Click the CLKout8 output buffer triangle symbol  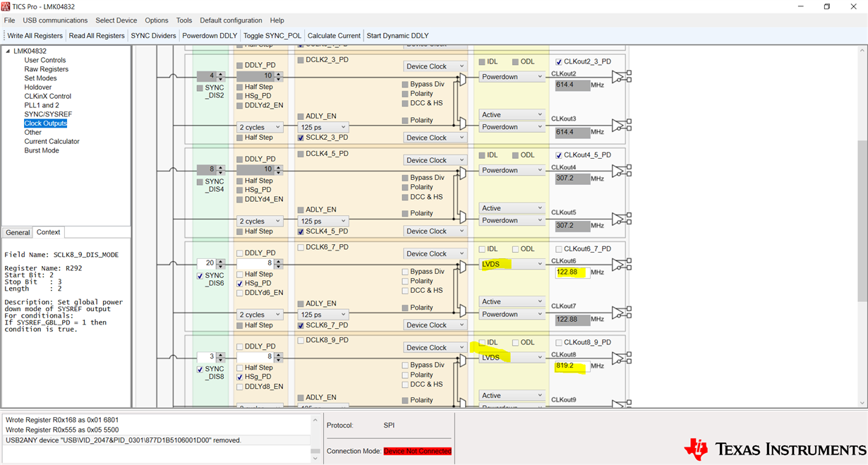pyautogui.click(x=619, y=358)
